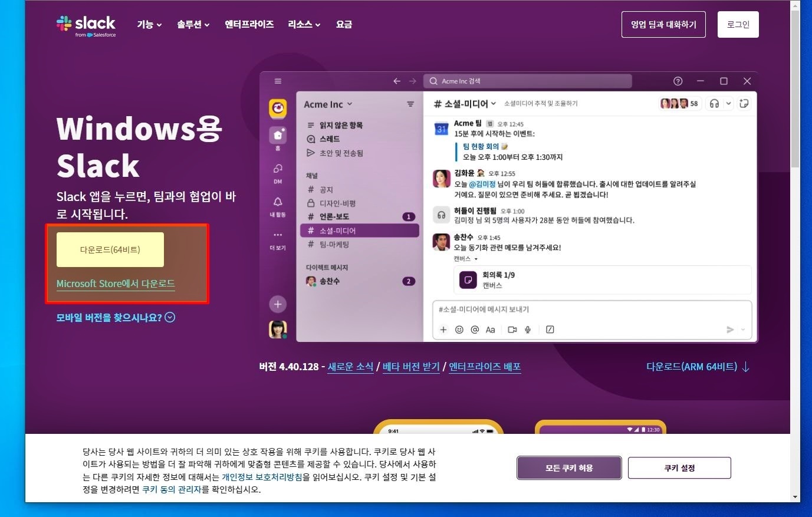Click the @김미정 mention
The image size is (812, 517).
tap(483, 185)
